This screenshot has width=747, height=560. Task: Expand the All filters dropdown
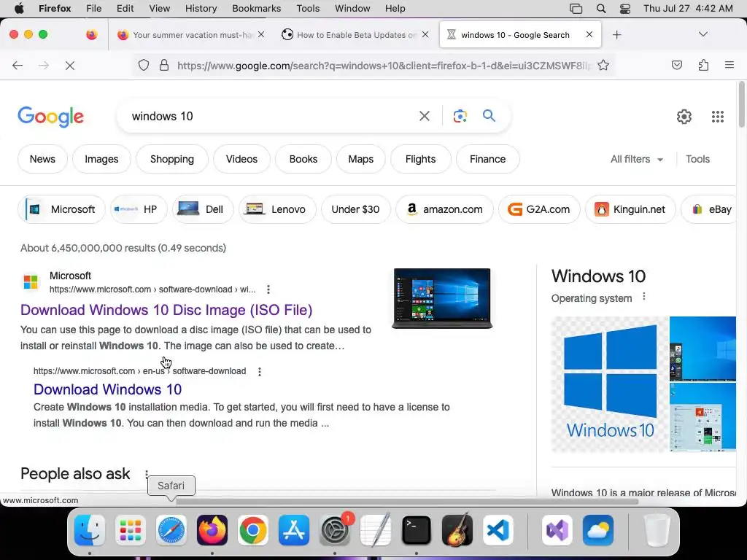[x=637, y=159]
